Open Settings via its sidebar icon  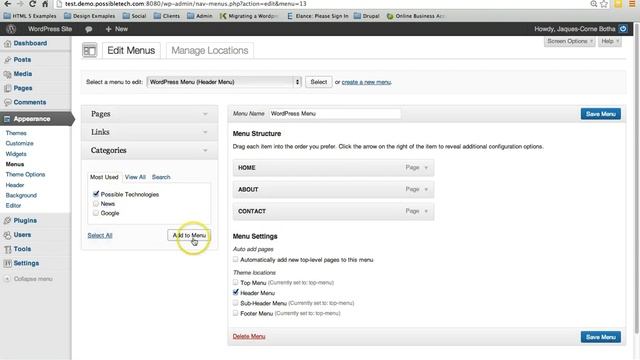click(7, 263)
